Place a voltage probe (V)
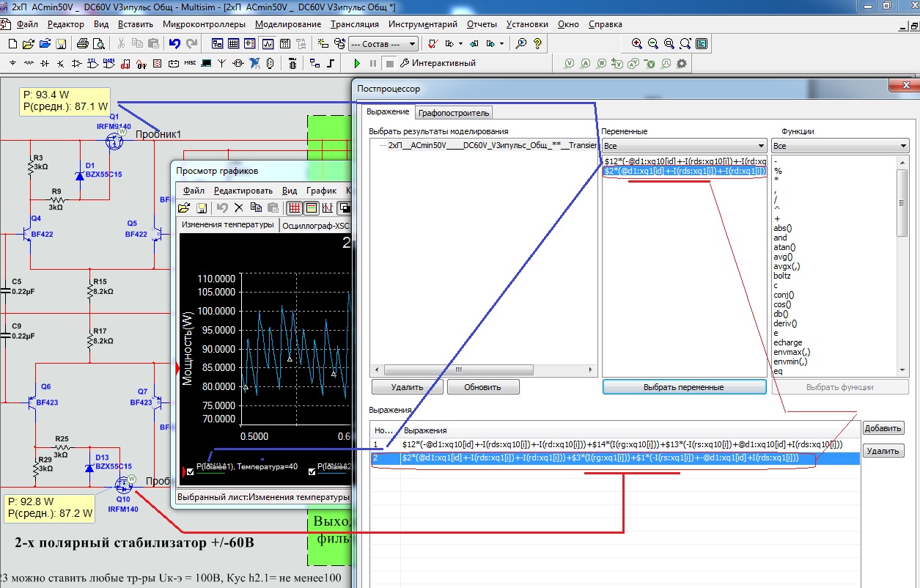This screenshot has width=920, height=588. pos(569,63)
